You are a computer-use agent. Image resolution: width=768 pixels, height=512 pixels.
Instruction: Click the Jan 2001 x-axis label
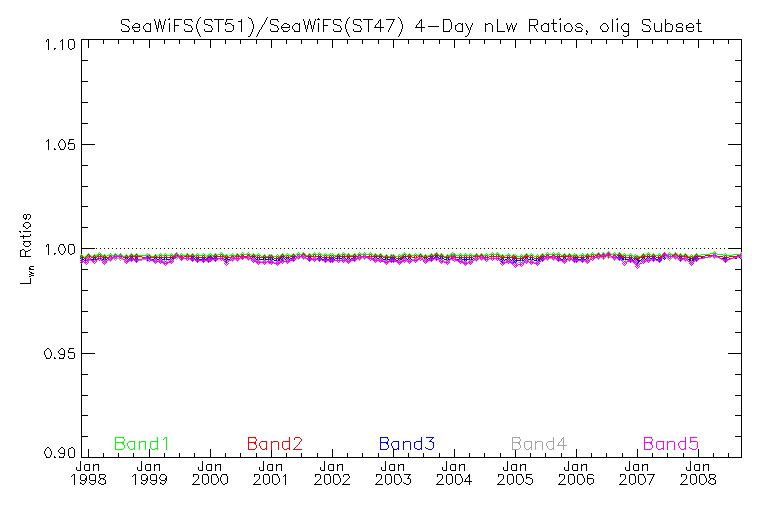(x=271, y=473)
